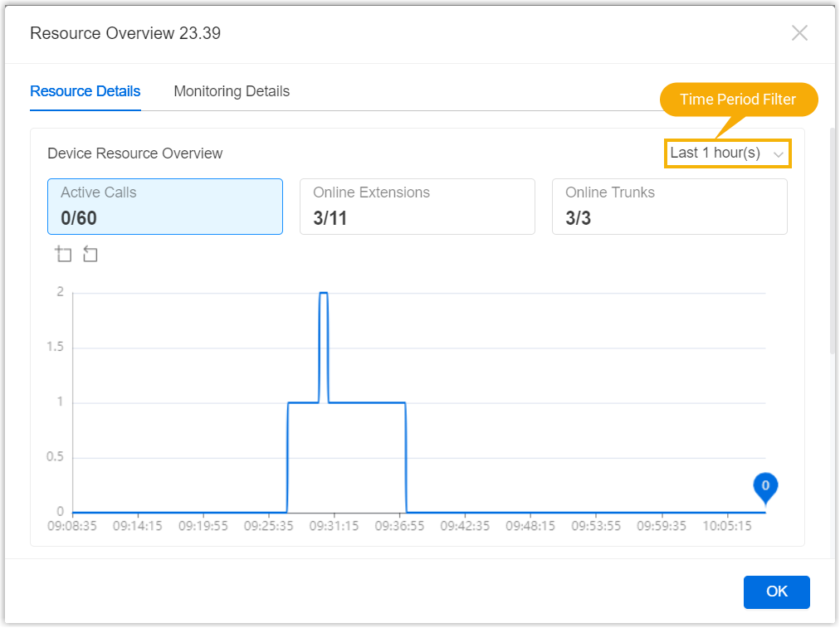Click the 09:31:15 x-axis time label
Screen dimensions: 840x628
pos(333,526)
